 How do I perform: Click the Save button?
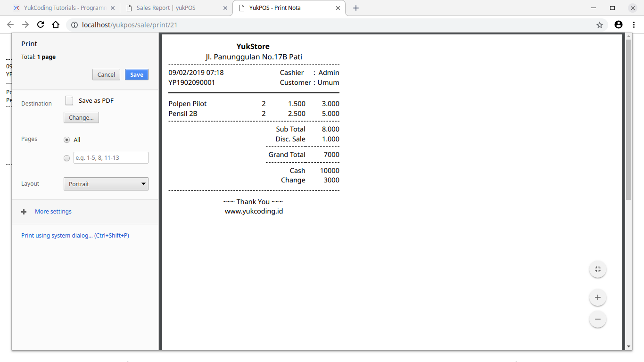click(x=137, y=74)
